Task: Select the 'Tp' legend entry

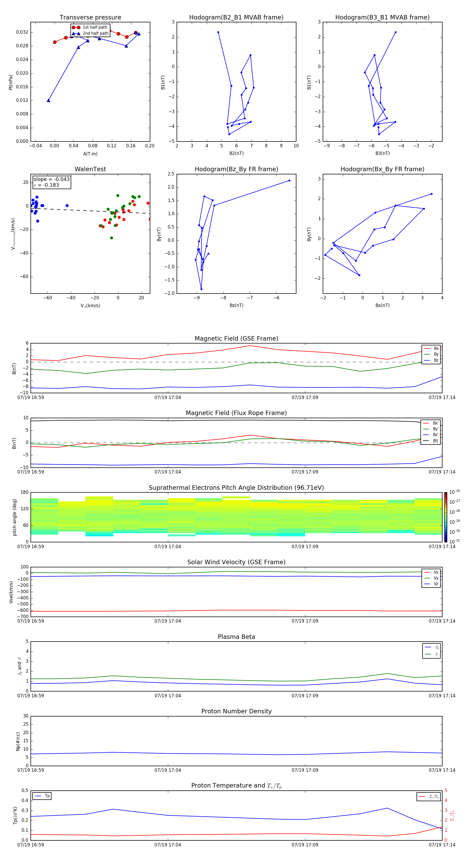Action: coord(42,796)
